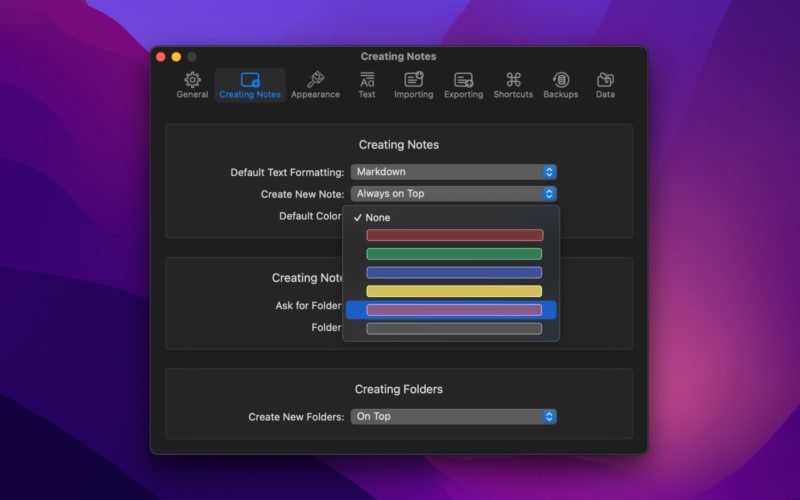Close the preferences window with red button
Viewport: 800px width, 500px height.
(x=161, y=57)
